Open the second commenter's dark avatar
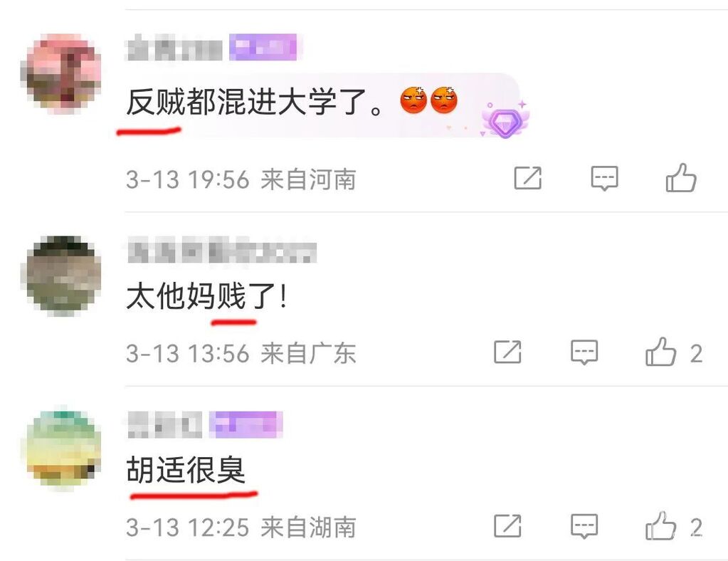The image size is (728, 561). pos(62,276)
